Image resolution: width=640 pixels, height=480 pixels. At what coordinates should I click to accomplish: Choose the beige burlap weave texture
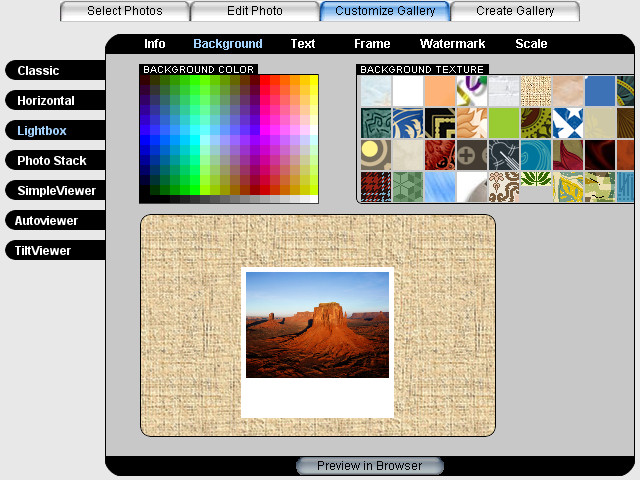[536, 91]
